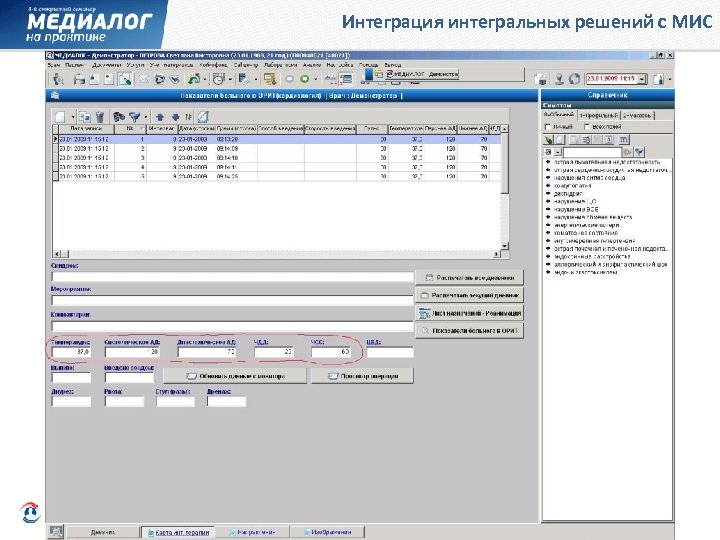Click the circular refresh arrows icon
The image size is (720, 540).
click(574, 79)
